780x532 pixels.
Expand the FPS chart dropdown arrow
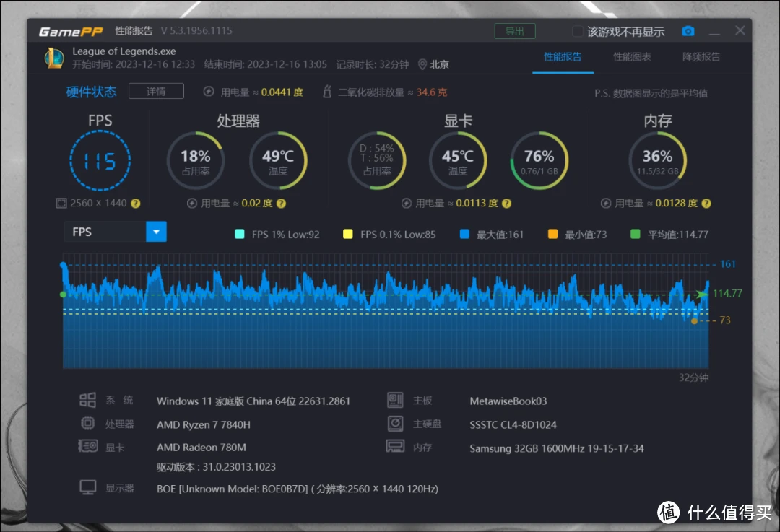pyautogui.click(x=156, y=232)
